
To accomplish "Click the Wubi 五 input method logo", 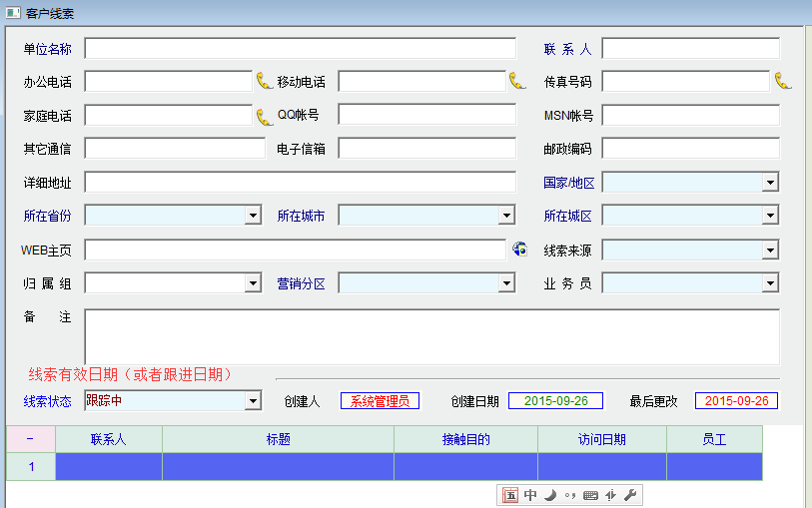I will (x=510, y=495).
